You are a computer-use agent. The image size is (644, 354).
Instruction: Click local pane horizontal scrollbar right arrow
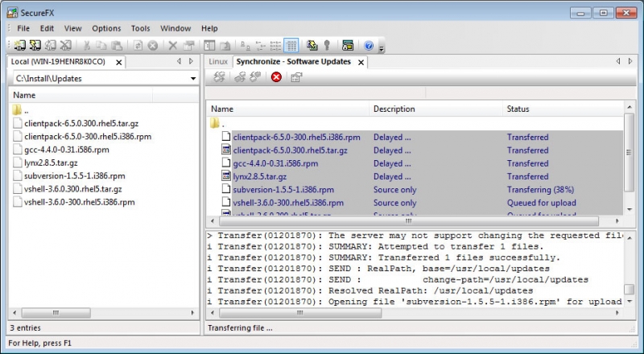point(193,313)
